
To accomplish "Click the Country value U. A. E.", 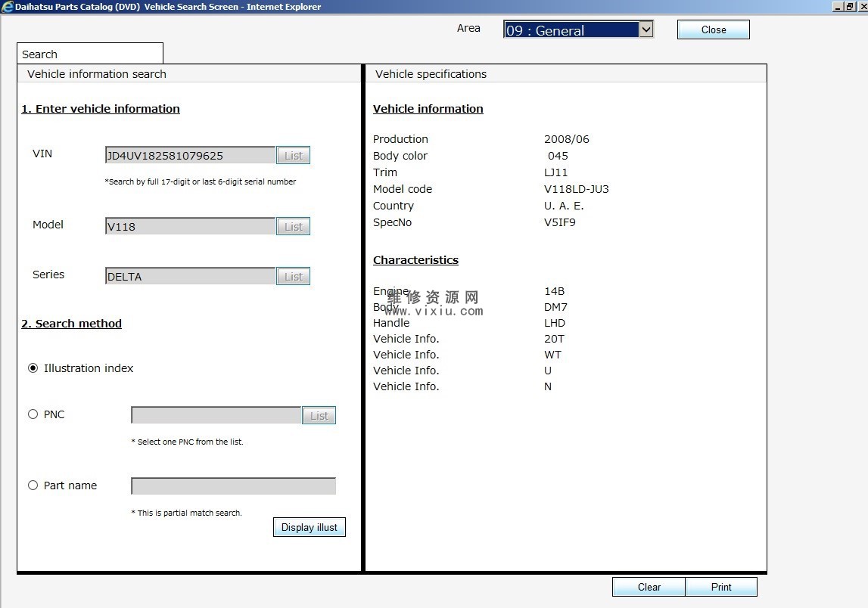I will coord(564,206).
